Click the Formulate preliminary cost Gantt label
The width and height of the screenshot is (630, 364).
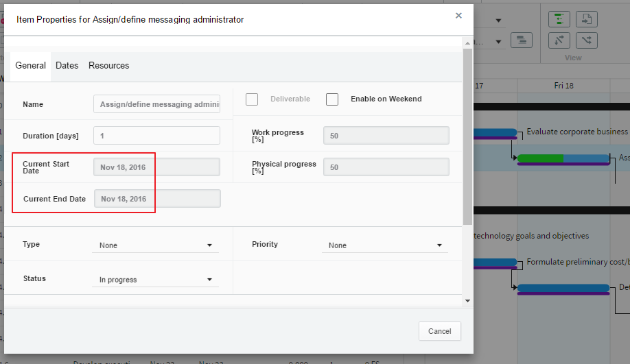[x=578, y=262]
